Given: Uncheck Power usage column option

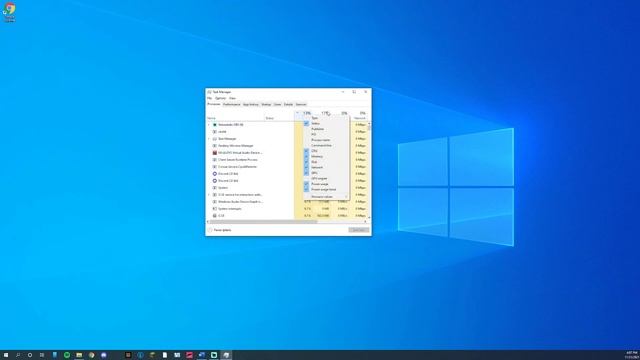Looking at the screenshot, I should pyautogui.click(x=327, y=184).
